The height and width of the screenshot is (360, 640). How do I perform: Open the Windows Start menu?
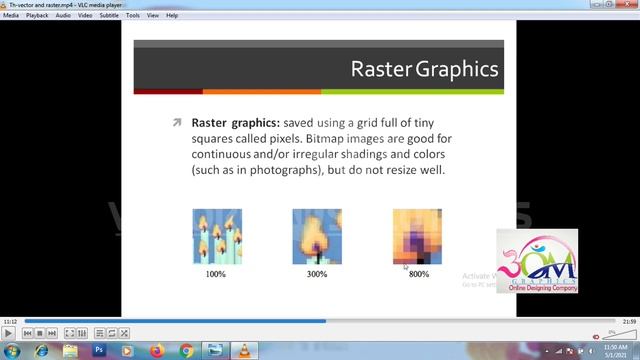[x=12, y=351]
